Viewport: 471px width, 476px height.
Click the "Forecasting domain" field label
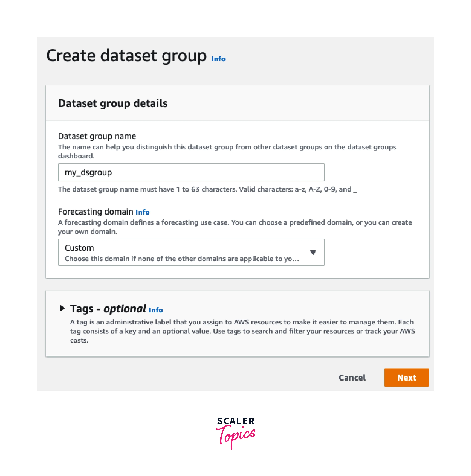click(96, 212)
